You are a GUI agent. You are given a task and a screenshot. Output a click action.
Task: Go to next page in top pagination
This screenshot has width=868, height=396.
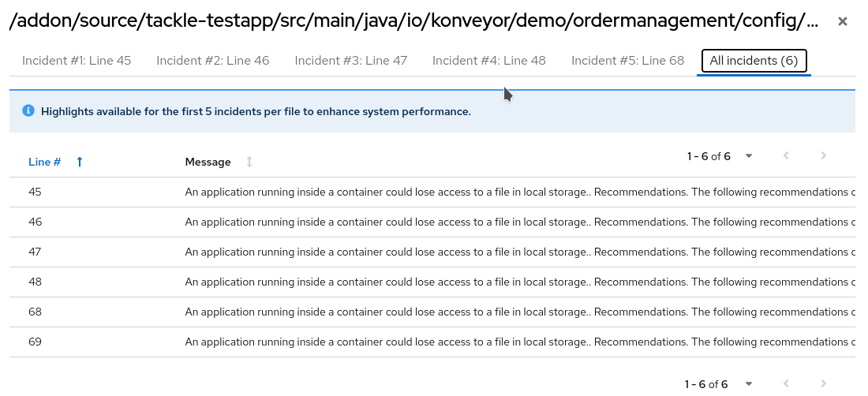[x=823, y=156]
